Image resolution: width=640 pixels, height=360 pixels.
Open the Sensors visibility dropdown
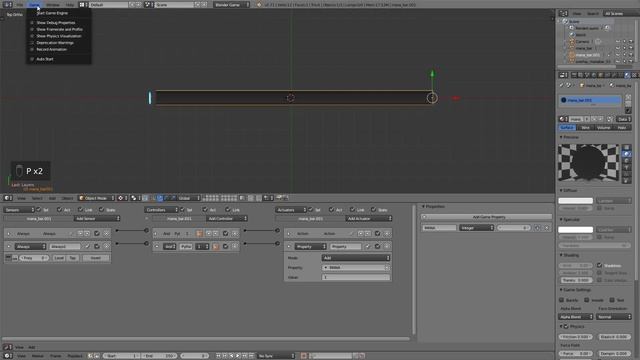19,210
